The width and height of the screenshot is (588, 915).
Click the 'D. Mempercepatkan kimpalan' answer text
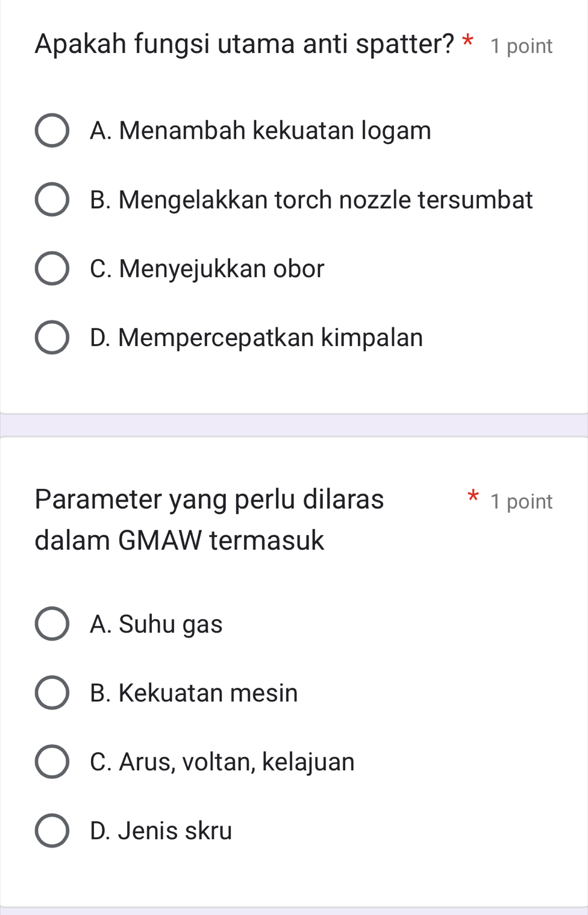[x=256, y=338]
